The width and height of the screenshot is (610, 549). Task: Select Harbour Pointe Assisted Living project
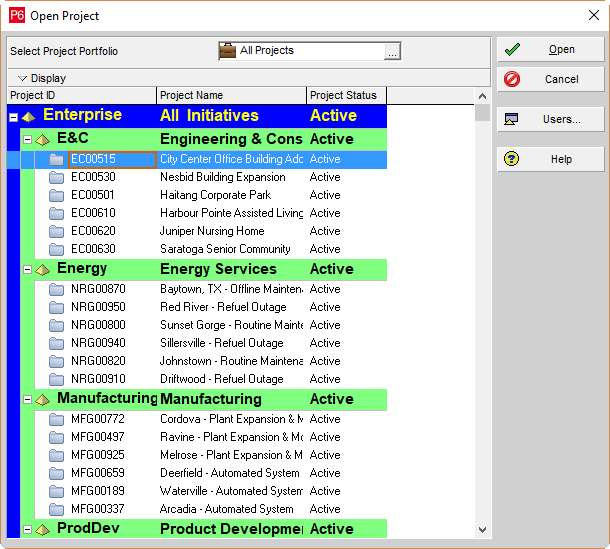point(231,213)
